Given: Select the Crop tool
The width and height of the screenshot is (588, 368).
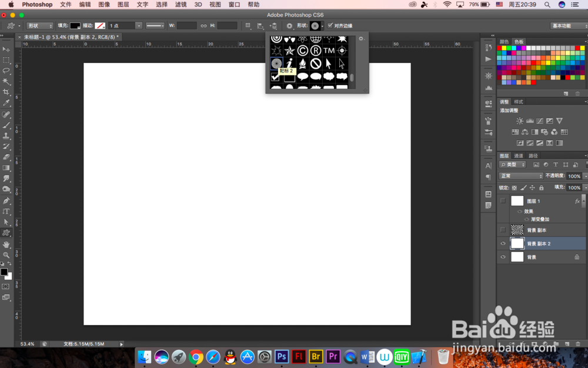Looking at the screenshot, I should pos(6,92).
